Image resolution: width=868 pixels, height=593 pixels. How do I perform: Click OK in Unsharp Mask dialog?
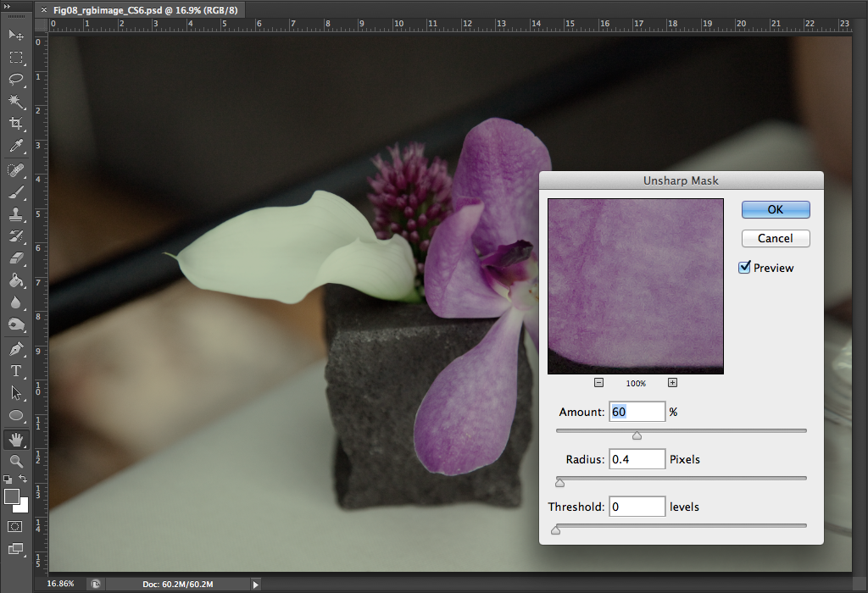[x=775, y=209]
